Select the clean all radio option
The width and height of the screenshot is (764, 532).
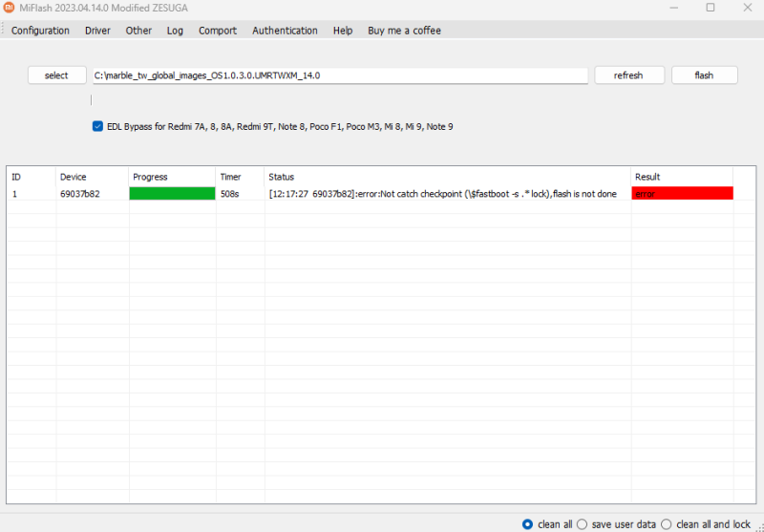(527, 524)
